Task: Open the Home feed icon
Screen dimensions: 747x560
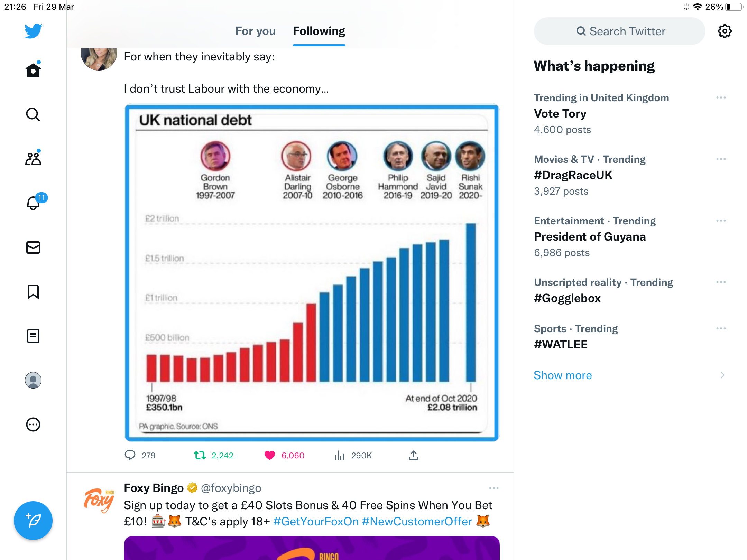Action: click(33, 70)
